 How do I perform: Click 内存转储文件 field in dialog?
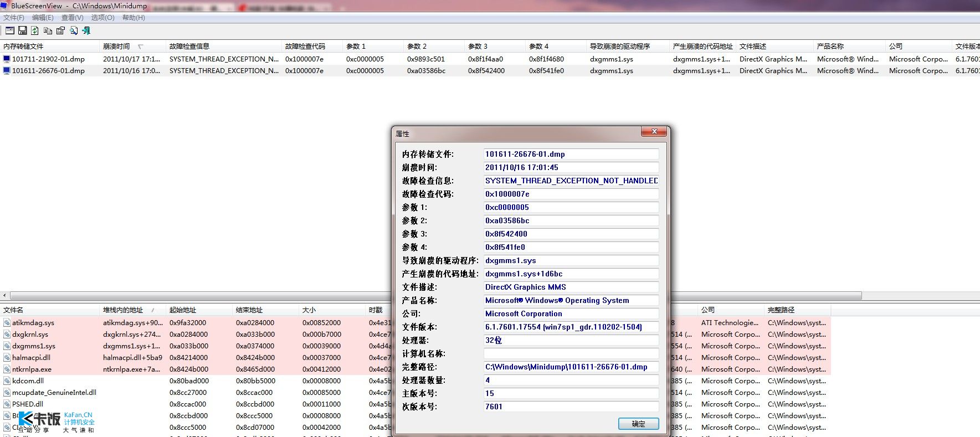tap(571, 154)
